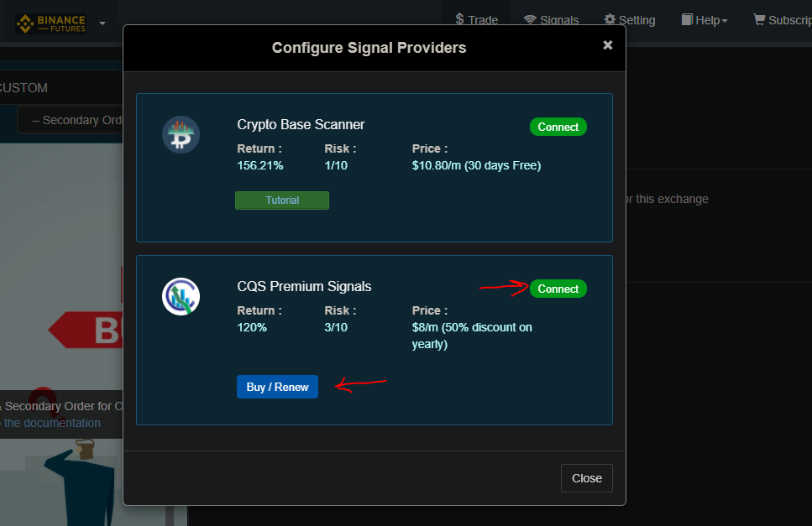The image size is (812, 526).
Task: Follow the documentation link
Action: pyautogui.click(x=50, y=423)
